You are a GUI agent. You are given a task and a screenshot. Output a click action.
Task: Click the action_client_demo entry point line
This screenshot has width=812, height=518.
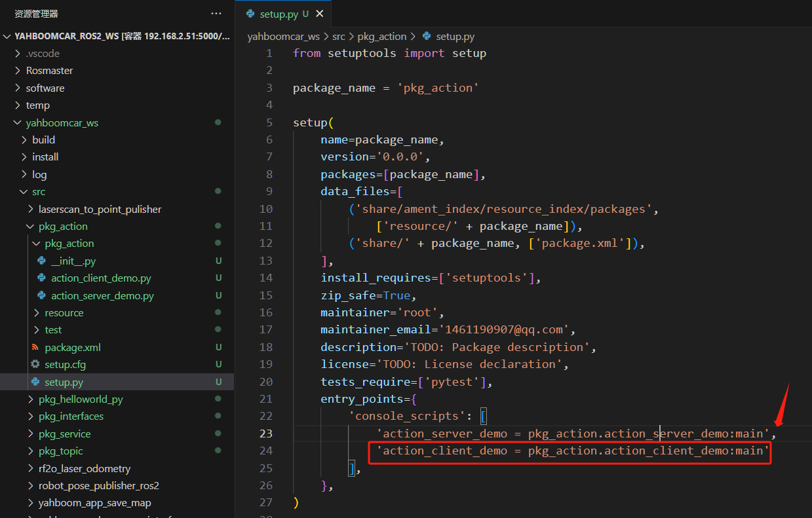(x=572, y=451)
